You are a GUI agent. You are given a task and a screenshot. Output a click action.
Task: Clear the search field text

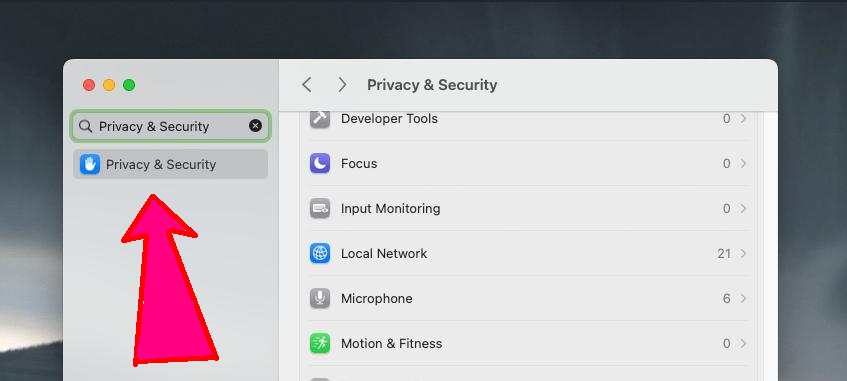(x=255, y=126)
